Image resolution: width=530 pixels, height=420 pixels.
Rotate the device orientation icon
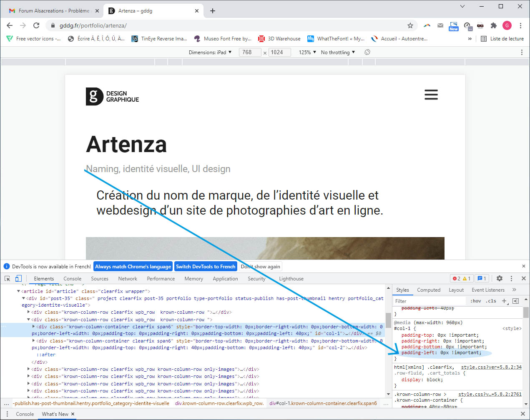[367, 52]
